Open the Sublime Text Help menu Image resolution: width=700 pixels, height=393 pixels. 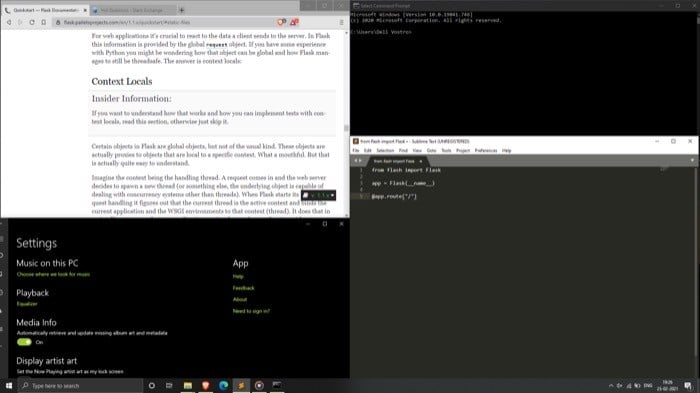point(506,151)
